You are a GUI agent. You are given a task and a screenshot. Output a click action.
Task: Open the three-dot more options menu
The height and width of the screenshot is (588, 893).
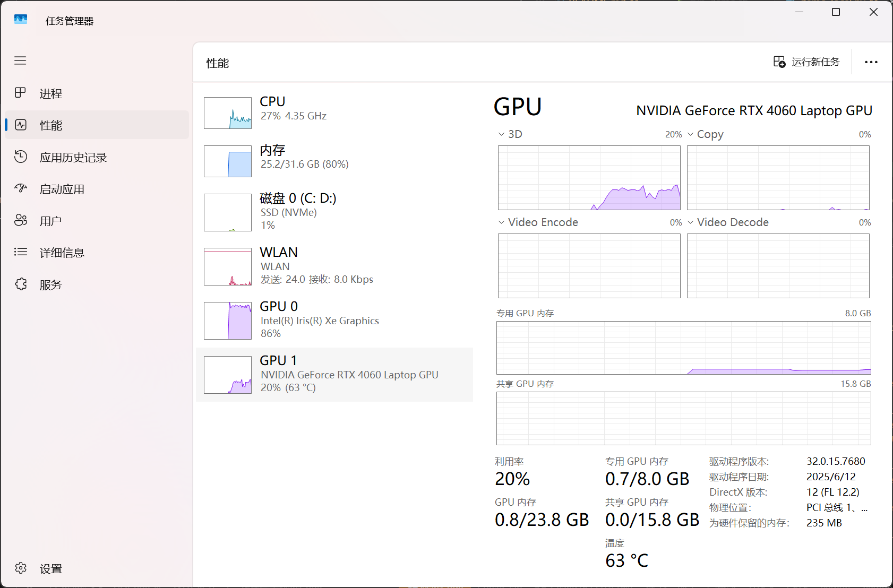point(871,62)
